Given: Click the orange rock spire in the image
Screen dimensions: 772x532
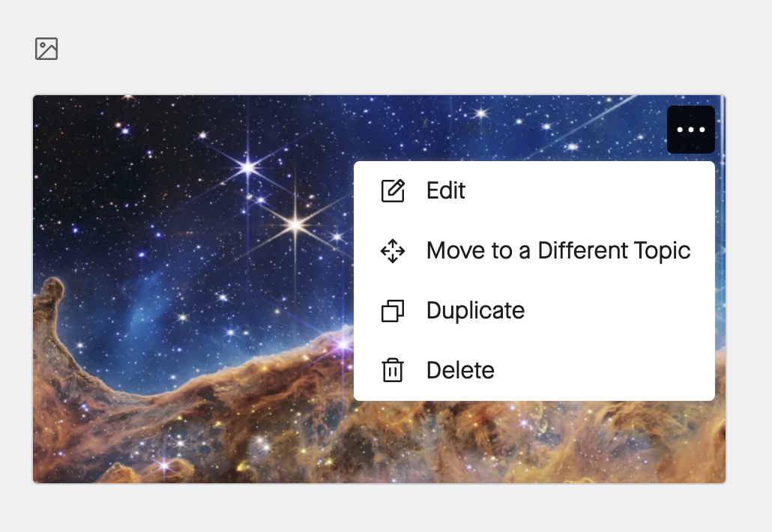Looking at the screenshot, I should (52, 300).
